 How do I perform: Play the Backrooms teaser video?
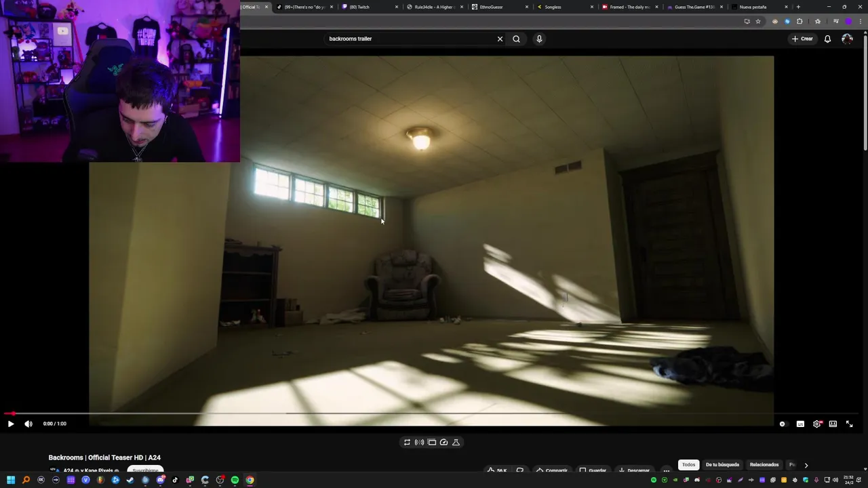click(10, 424)
